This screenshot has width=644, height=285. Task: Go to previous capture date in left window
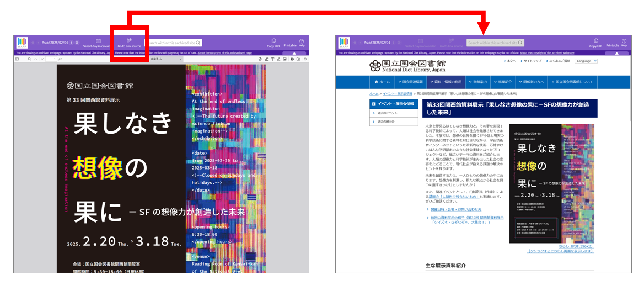[39, 43]
